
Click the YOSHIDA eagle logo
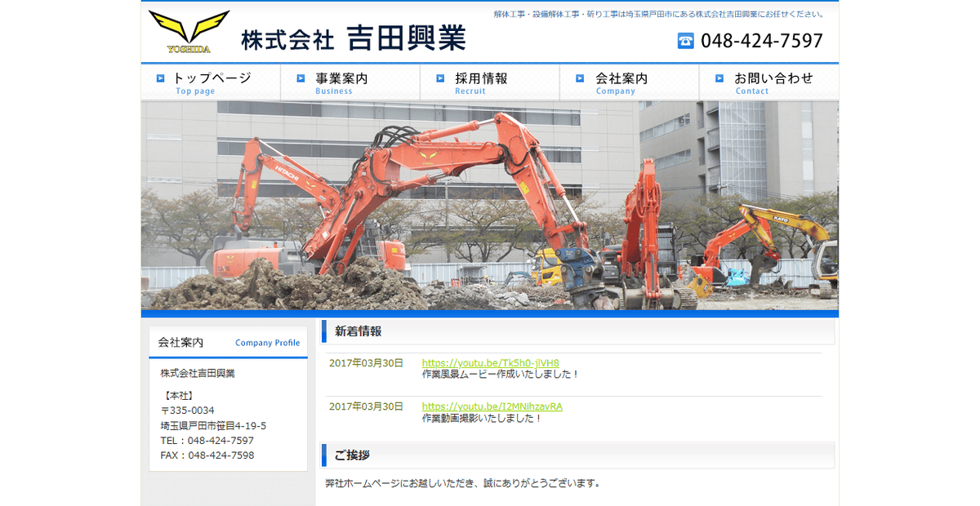point(186,31)
